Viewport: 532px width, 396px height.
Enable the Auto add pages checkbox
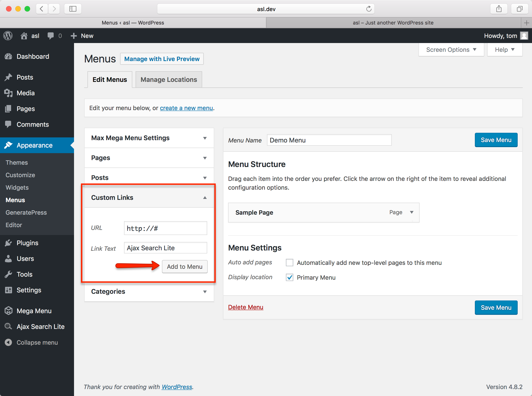coord(290,263)
